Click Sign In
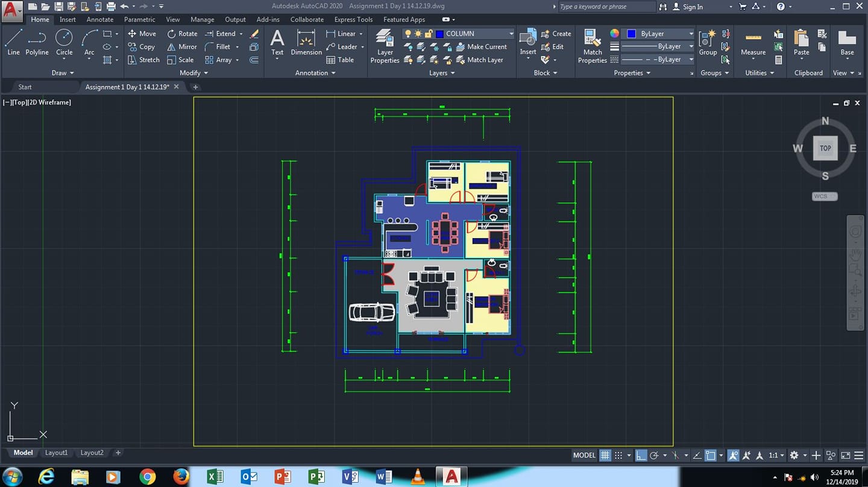 (x=693, y=7)
